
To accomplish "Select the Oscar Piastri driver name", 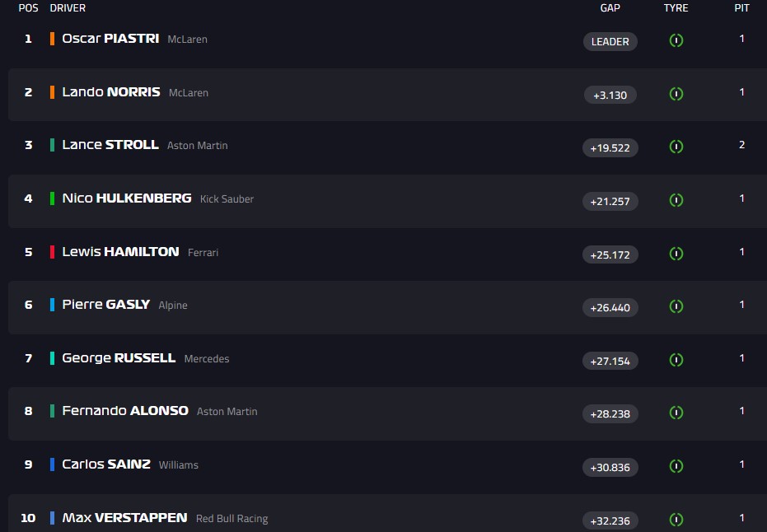I will (x=110, y=39).
